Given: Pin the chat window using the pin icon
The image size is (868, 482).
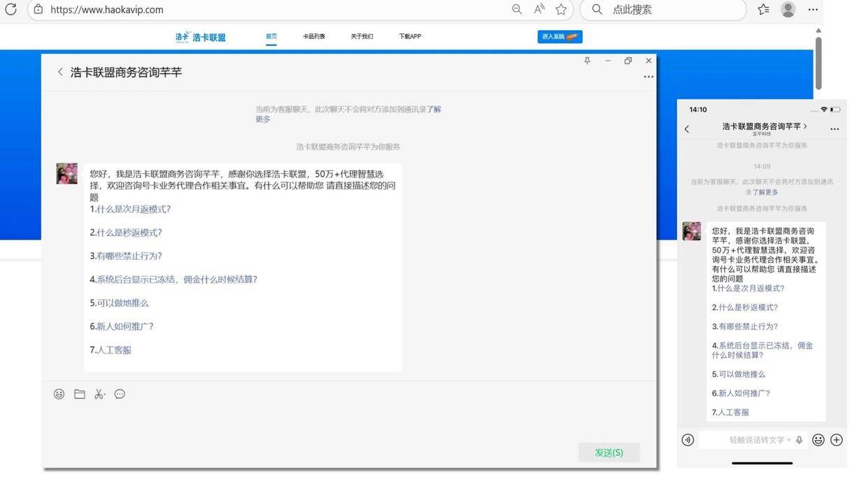Looking at the screenshot, I should click(x=587, y=60).
